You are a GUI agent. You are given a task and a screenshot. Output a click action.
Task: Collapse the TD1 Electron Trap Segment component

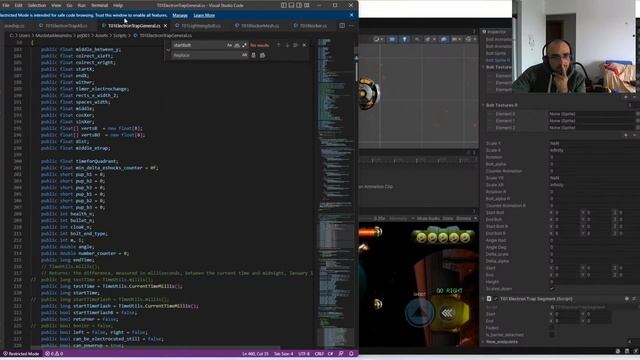click(x=483, y=299)
